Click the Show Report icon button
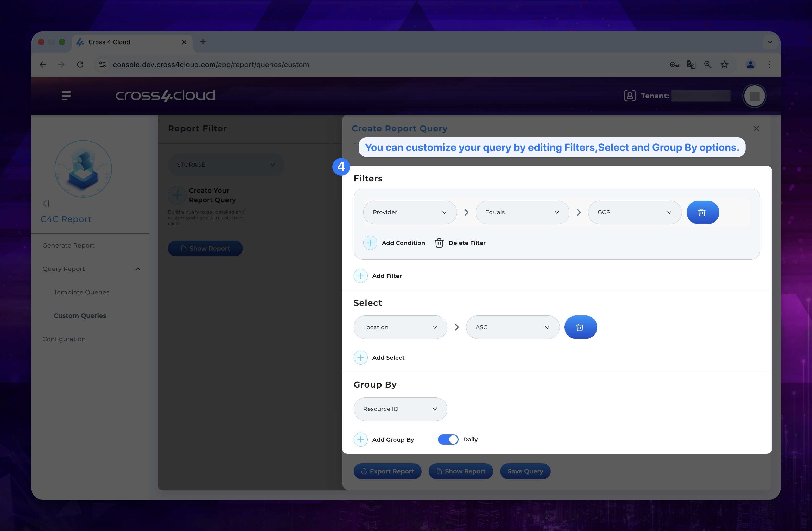The width and height of the screenshot is (812, 531). (x=461, y=471)
